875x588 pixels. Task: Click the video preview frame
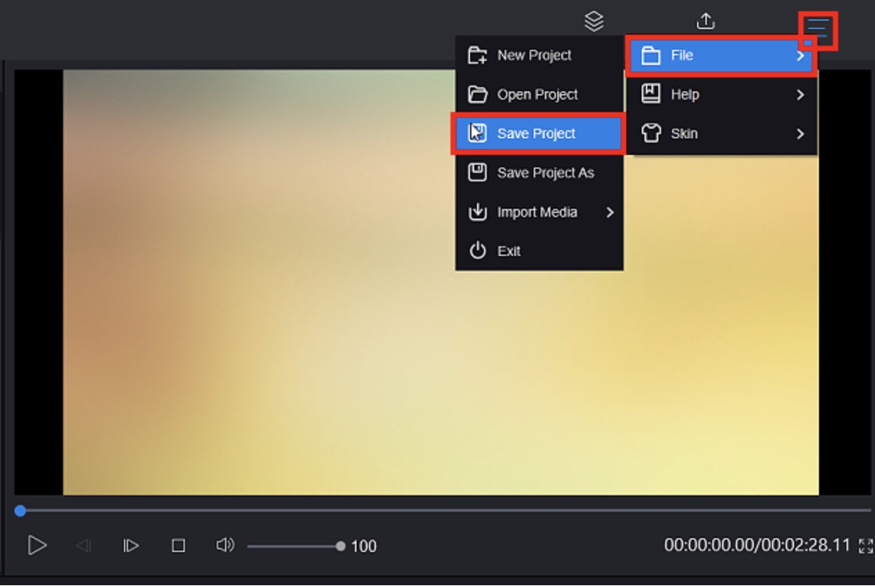click(x=441, y=282)
